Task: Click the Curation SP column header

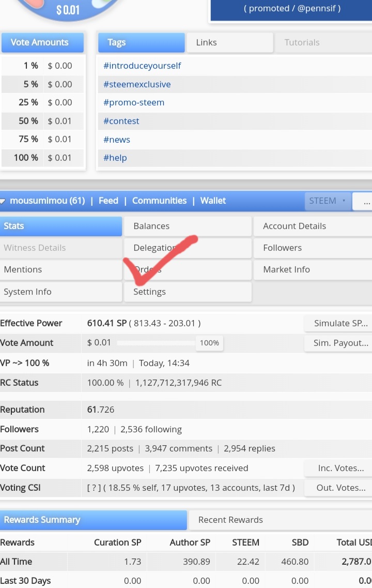Action: pos(118,542)
